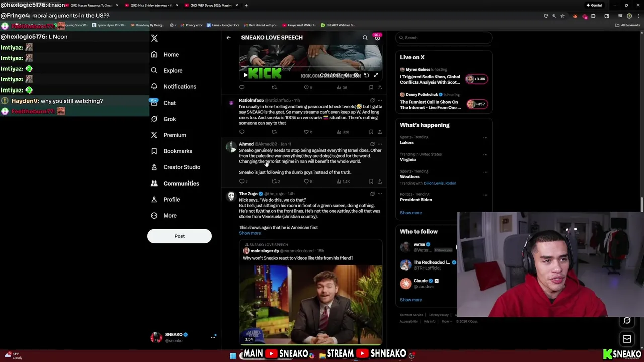View analytics of Ratiolmfao5's post
The height and width of the screenshot is (362, 644).
point(343,132)
